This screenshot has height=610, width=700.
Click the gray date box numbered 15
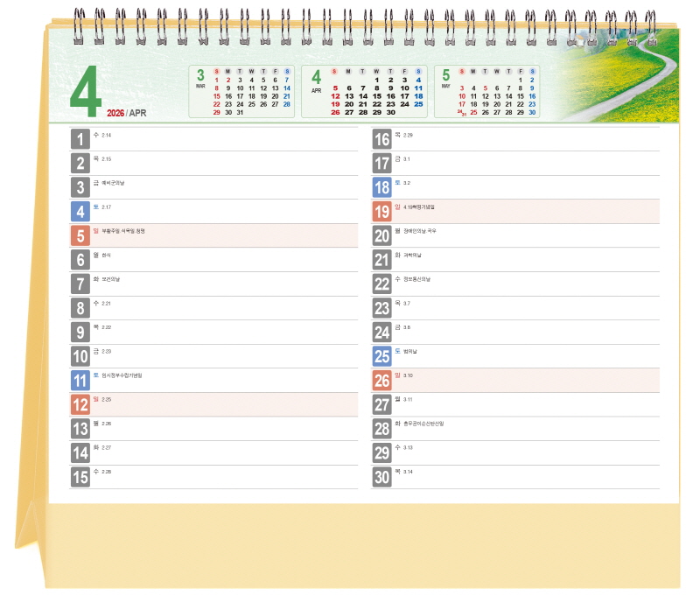[80, 476]
